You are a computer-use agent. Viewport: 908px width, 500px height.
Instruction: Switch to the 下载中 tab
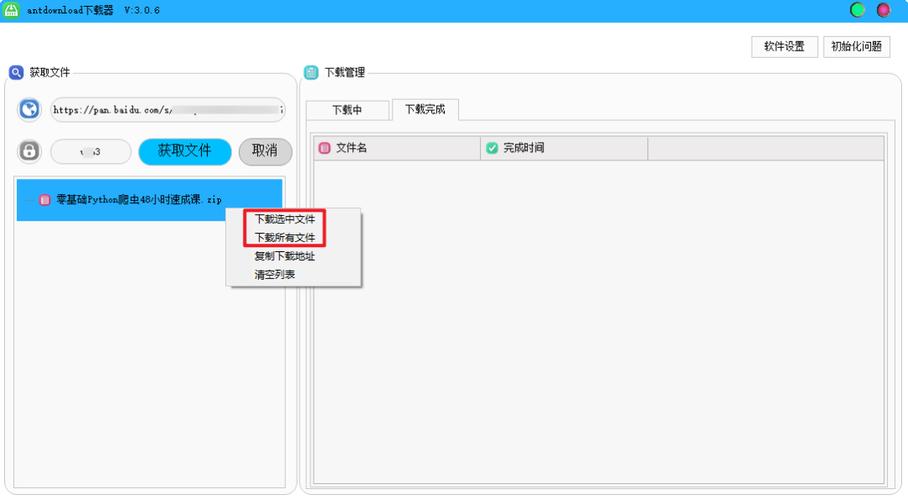tap(347, 110)
